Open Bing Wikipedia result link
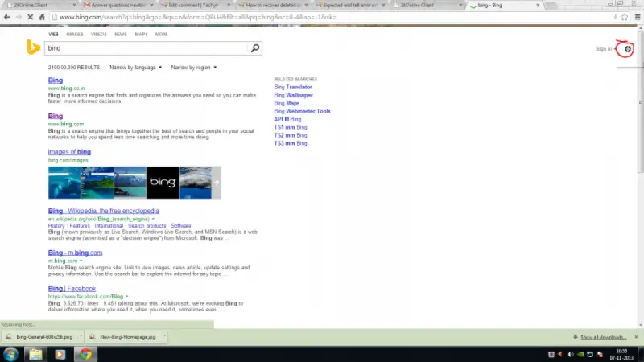Viewport: 644px width, 362px height. pyautogui.click(x=104, y=211)
